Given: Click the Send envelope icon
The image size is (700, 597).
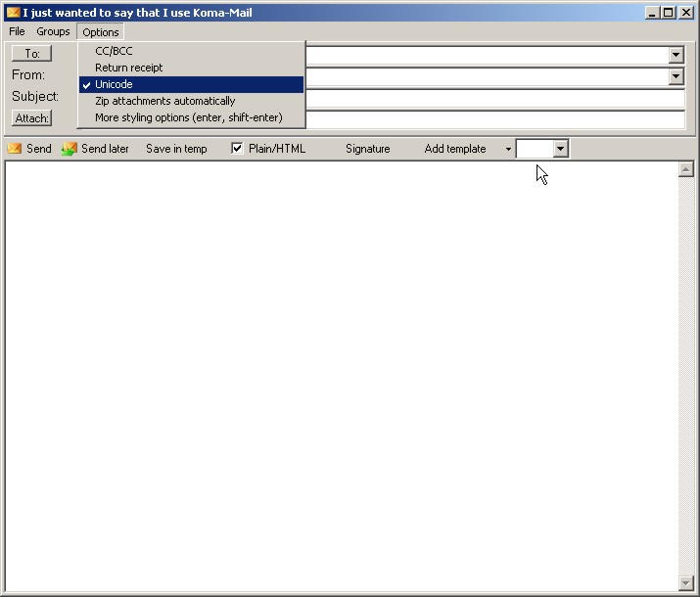Looking at the screenshot, I should pos(15,149).
